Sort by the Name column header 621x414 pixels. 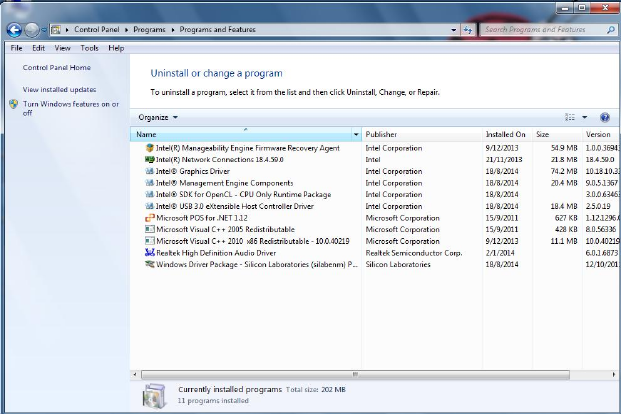pos(241,134)
